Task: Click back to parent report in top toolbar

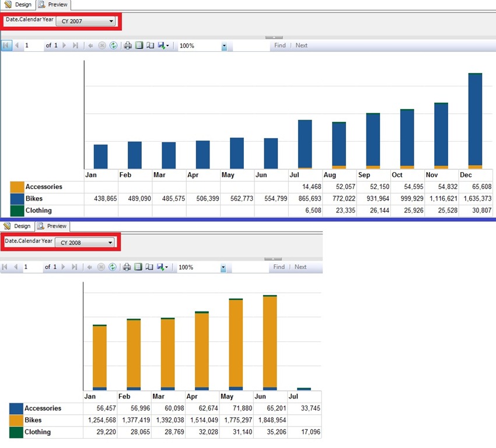Action: [x=90, y=45]
